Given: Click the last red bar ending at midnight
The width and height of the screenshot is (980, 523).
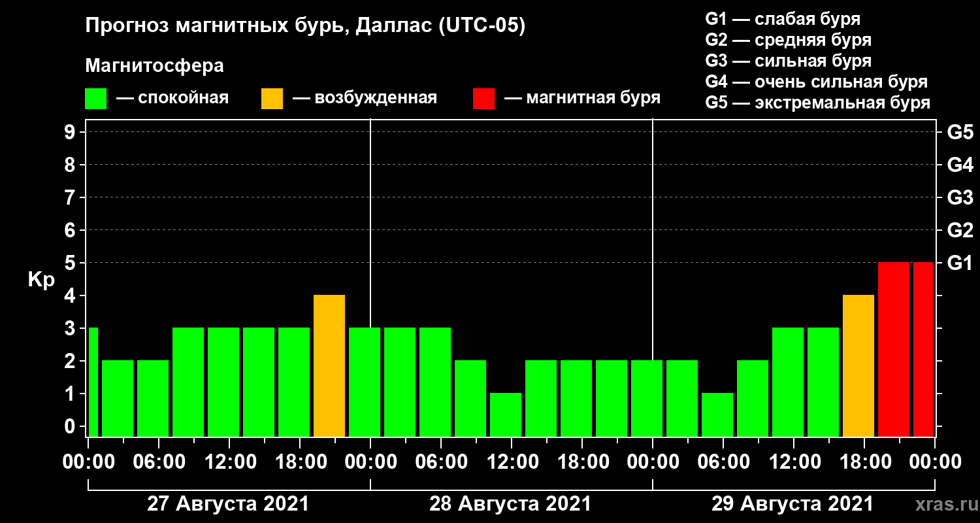Looking at the screenshot, I should coord(923,349).
